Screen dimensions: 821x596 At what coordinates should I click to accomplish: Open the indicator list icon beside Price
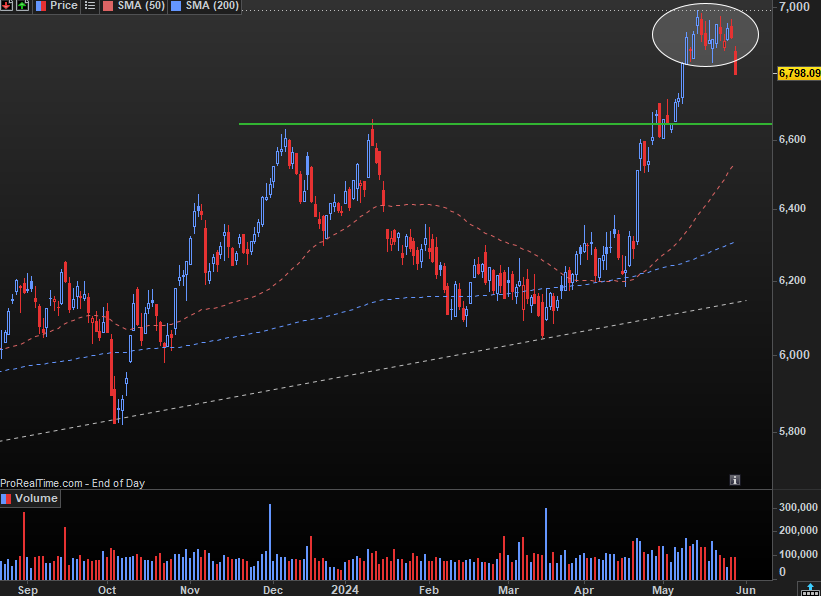(x=90, y=6)
